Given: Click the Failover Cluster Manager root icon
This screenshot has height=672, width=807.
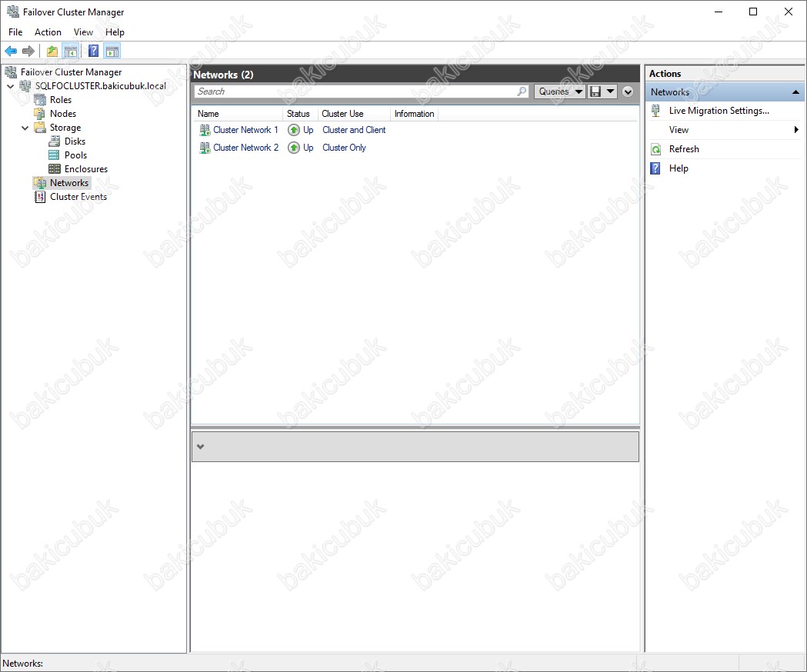Looking at the screenshot, I should coord(11,72).
